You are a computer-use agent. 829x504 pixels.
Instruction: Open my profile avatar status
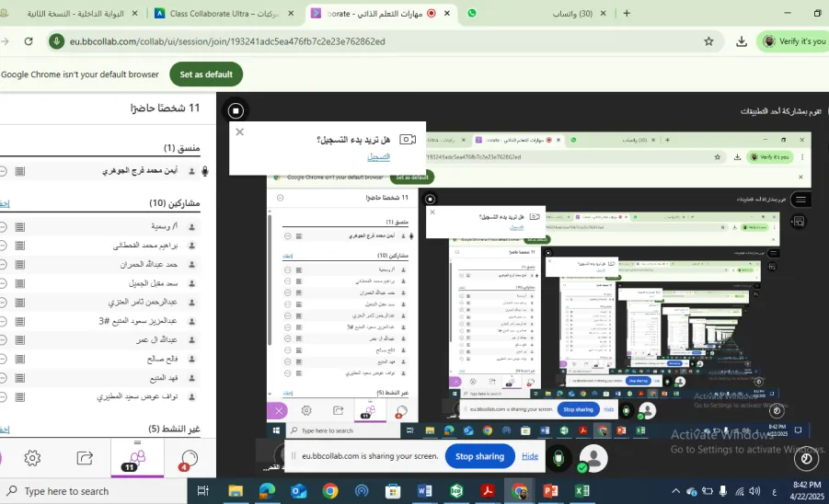593,457
